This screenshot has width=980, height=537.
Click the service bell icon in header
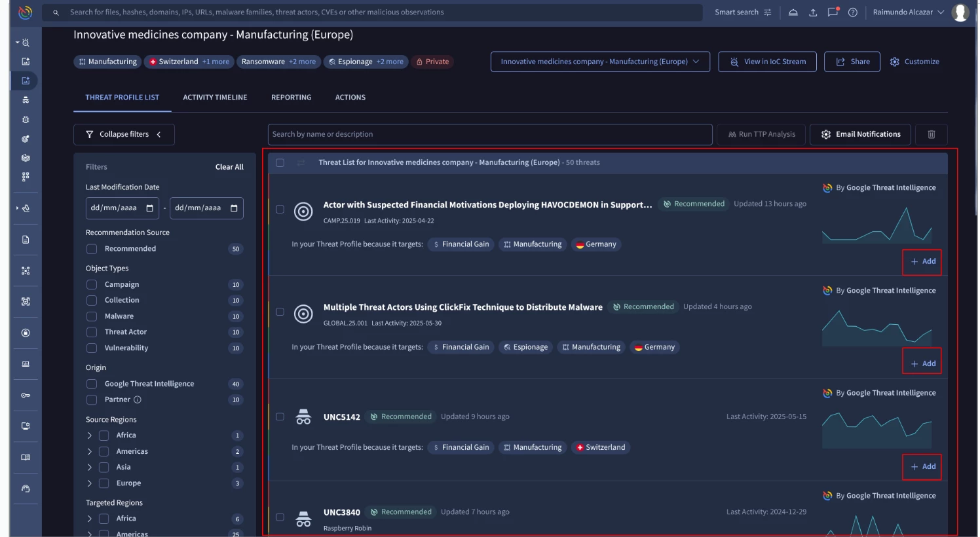(793, 12)
